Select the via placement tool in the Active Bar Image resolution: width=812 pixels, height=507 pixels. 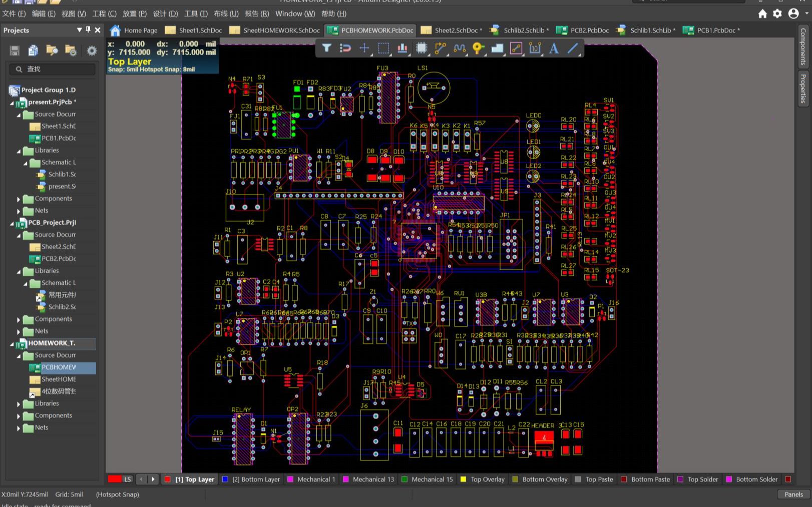point(478,49)
